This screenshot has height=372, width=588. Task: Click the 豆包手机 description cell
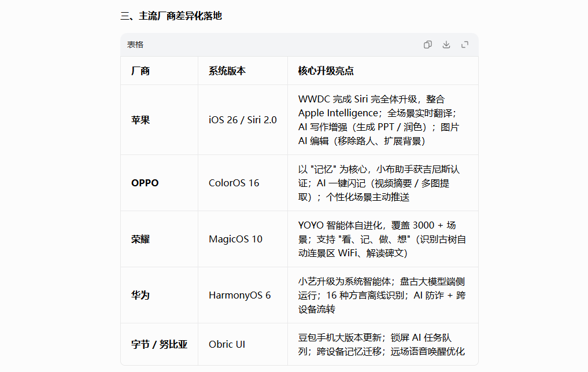point(383,344)
